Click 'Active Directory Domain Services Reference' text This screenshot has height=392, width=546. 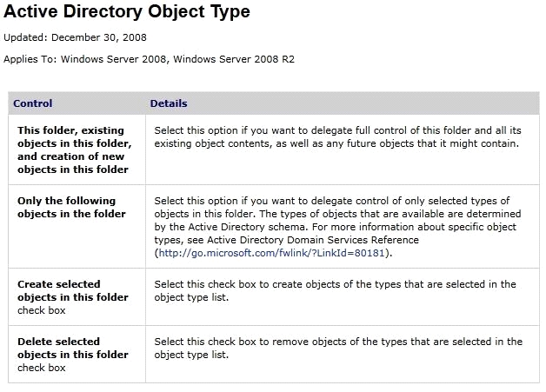point(313,240)
